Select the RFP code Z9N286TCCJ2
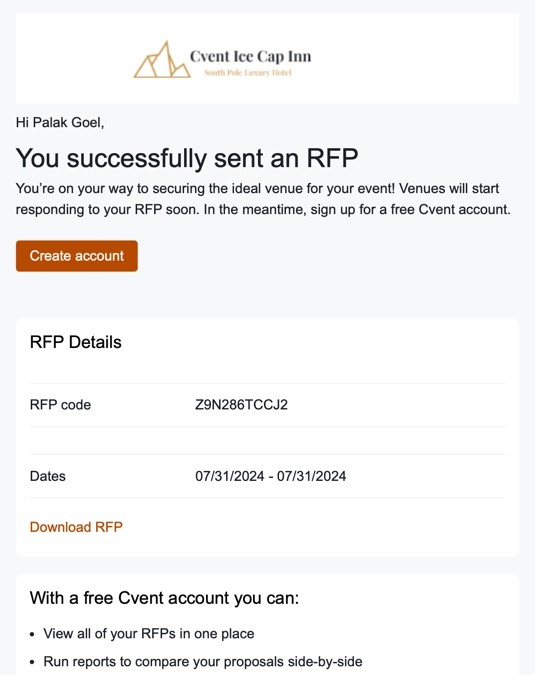Image resolution: width=538 pixels, height=698 pixels. click(x=241, y=405)
